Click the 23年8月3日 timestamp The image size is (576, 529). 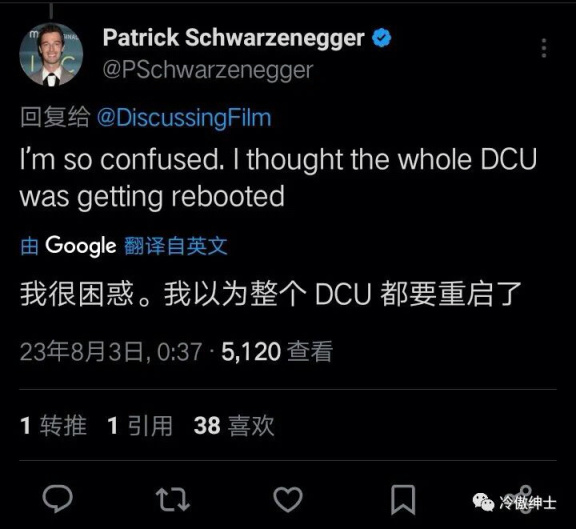(111, 352)
